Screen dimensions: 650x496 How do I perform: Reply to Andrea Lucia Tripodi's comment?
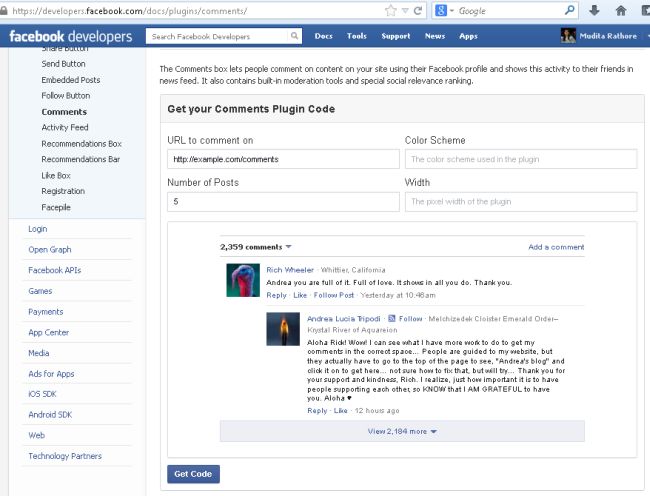pyautogui.click(x=317, y=411)
